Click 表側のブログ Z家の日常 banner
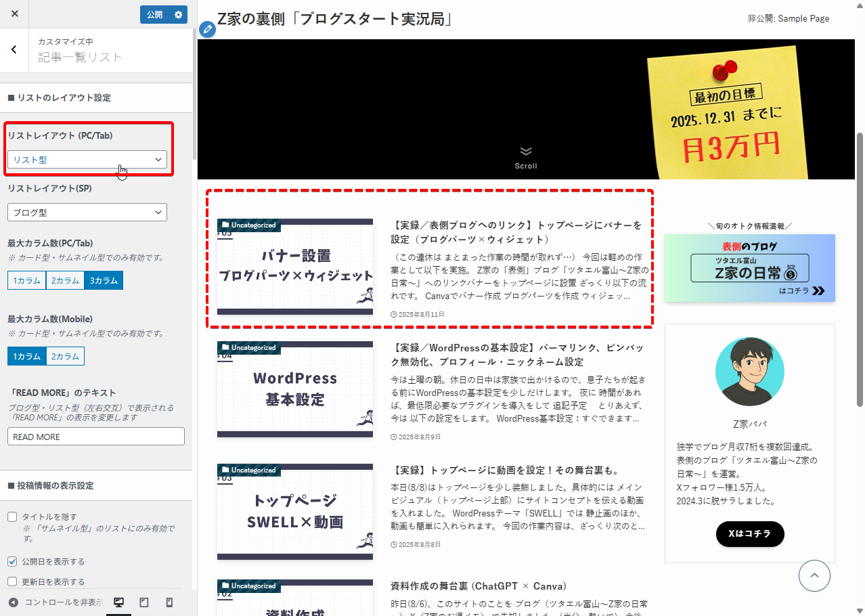The height and width of the screenshot is (616, 865). [749, 268]
